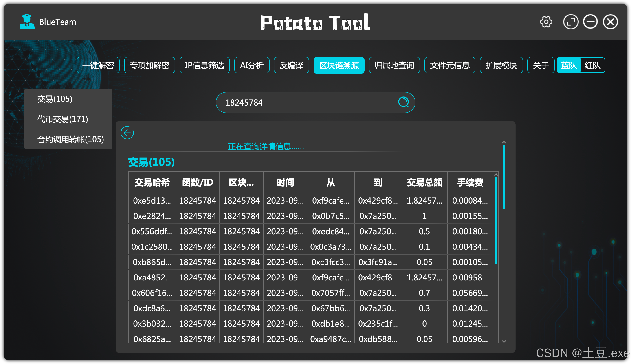Switch to 红队 mode
Viewport: 631px width, 364px height.
[592, 66]
